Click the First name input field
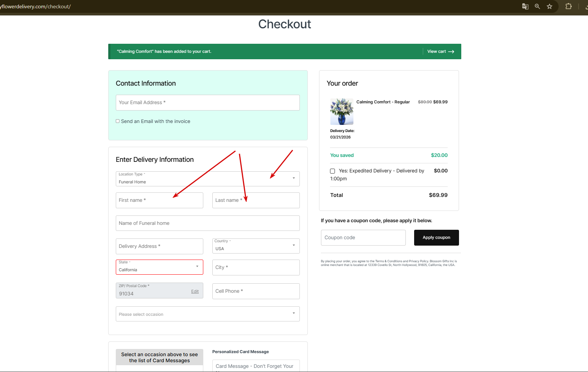This screenshot has height=372, width=588. coord(159,200)
